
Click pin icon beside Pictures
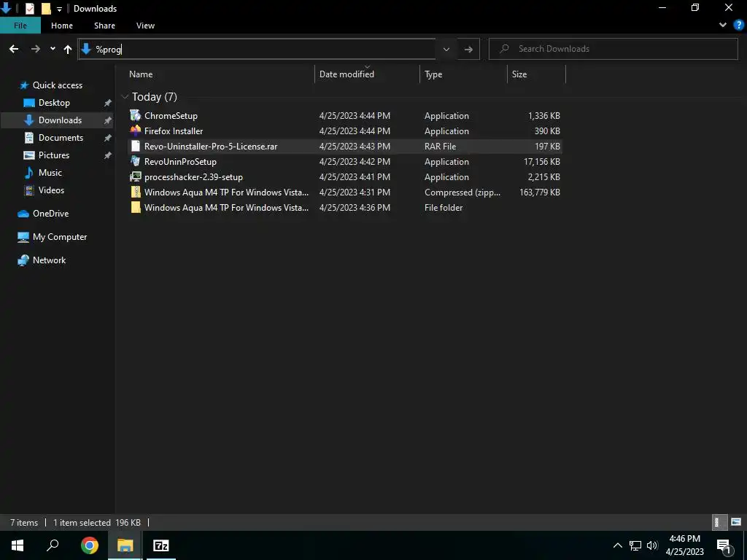(x=108, y=155)
